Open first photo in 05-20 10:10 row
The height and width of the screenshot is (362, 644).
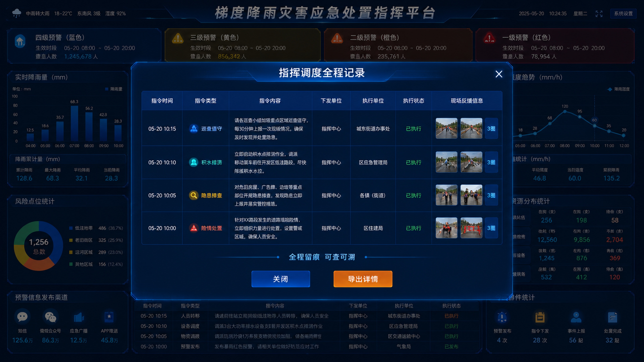pos(446,162)
